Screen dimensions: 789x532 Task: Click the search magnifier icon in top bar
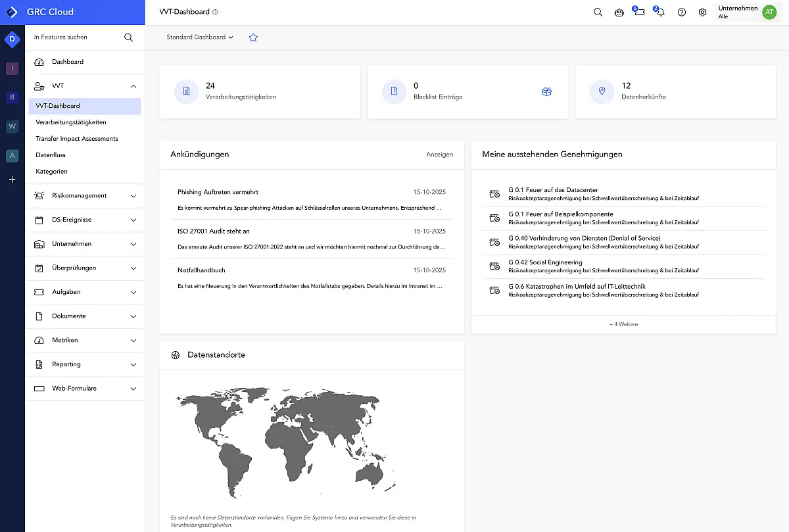pyautogui.click(x=598, y=12)
